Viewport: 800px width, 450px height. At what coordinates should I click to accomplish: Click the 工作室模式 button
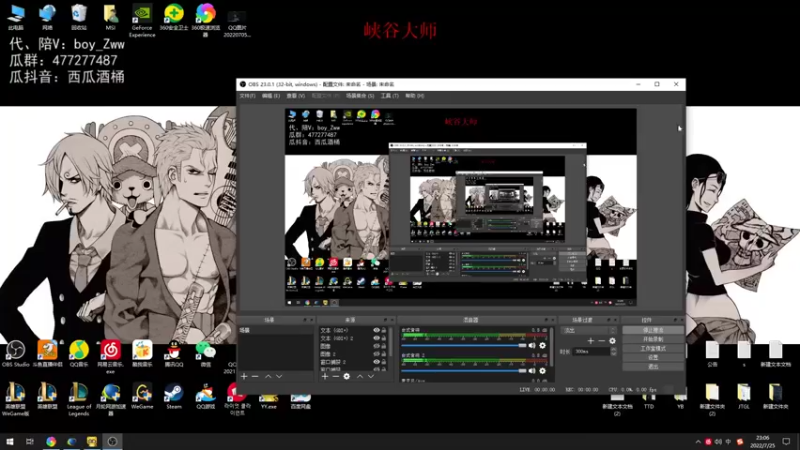tap(653, 348)
